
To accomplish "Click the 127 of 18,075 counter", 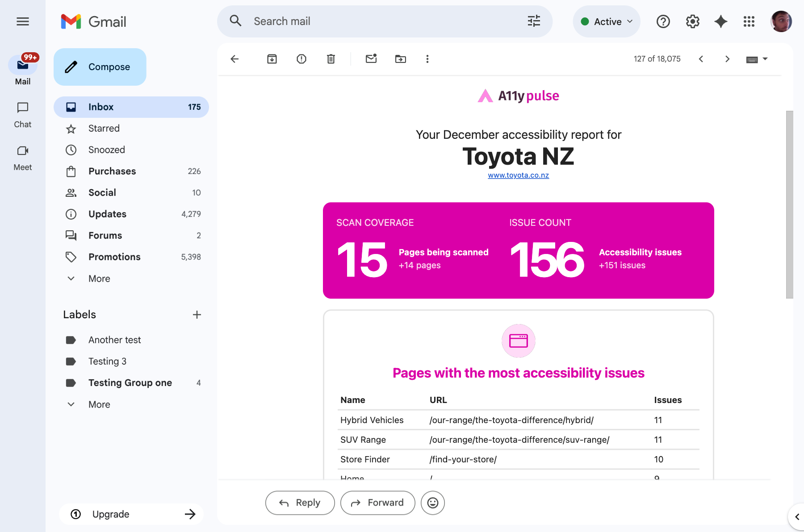I will click(657, 59).
